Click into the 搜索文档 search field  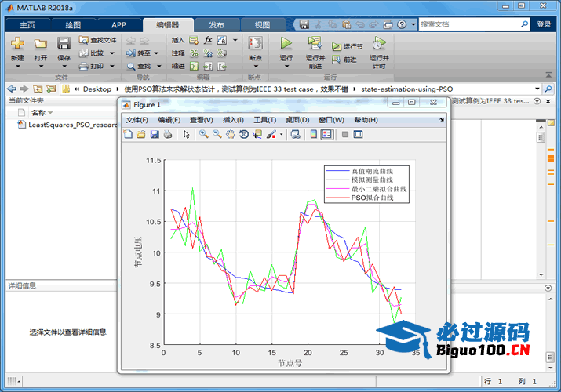468,24
